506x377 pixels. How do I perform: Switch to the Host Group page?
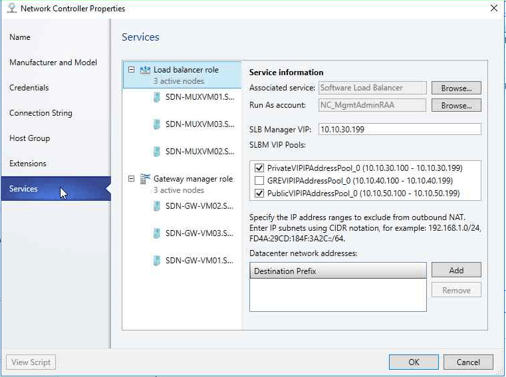(x=30, y=138)
